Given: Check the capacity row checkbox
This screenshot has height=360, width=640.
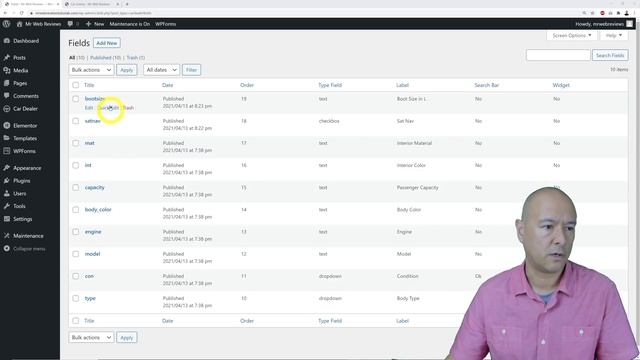Looking at the screenshot, I should tap(76, 187).
